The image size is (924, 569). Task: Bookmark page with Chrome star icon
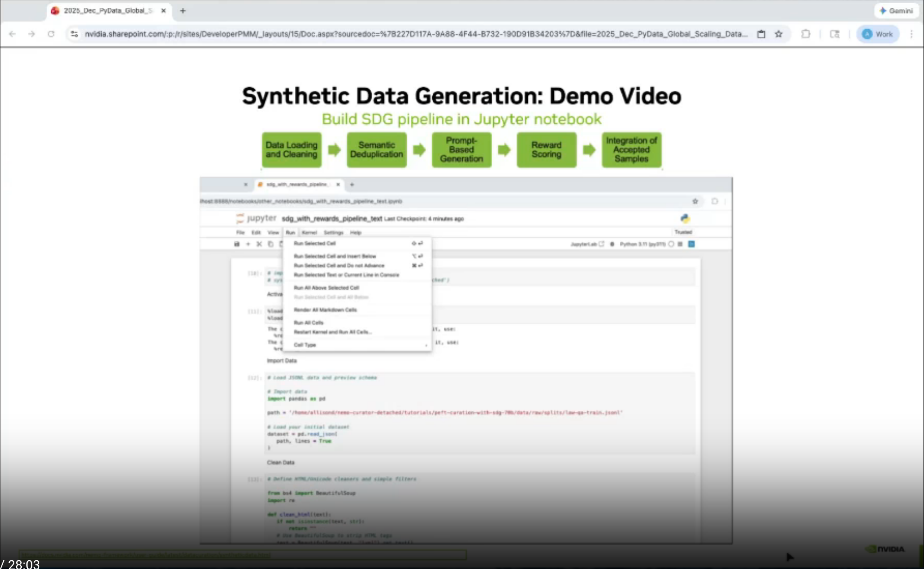tap(779, 34)
